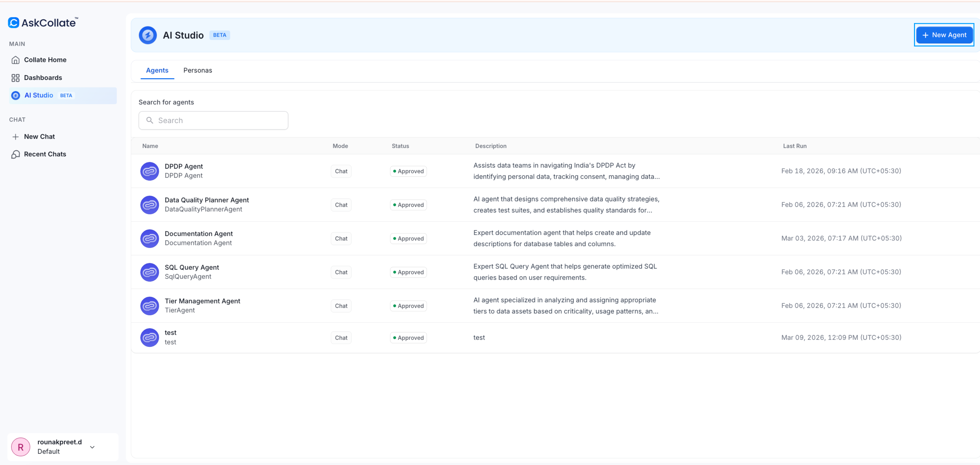Open Dashboards via grid icon
980x465 pixels.
point(15,78)
